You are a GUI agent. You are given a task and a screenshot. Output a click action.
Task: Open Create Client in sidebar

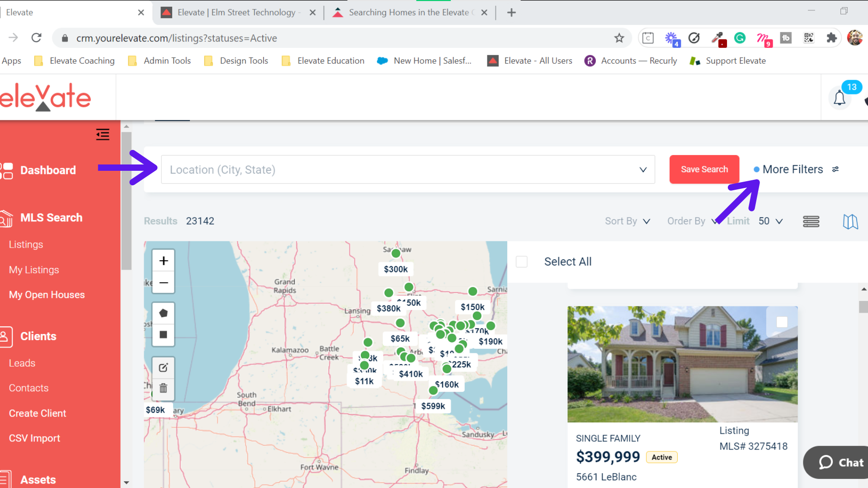coord(38,413)
